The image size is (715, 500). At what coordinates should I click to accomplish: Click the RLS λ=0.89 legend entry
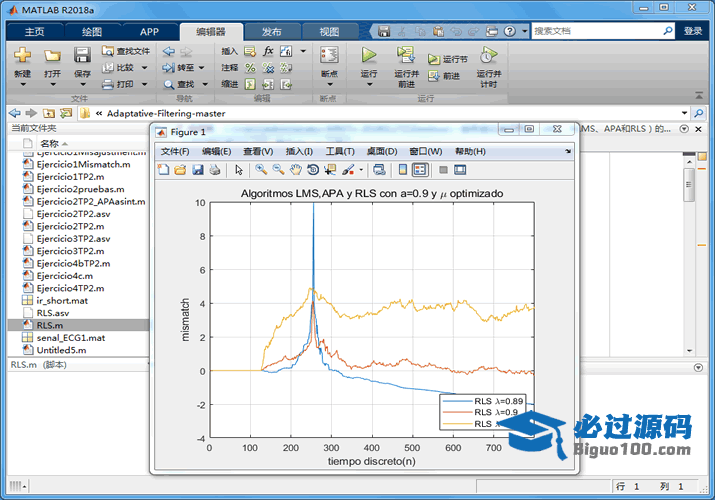[482, 402]
